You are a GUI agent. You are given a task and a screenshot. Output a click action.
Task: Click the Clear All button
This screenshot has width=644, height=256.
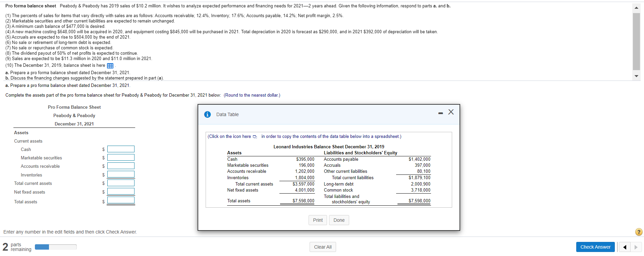pyautogui.click(x=323, y=247)
